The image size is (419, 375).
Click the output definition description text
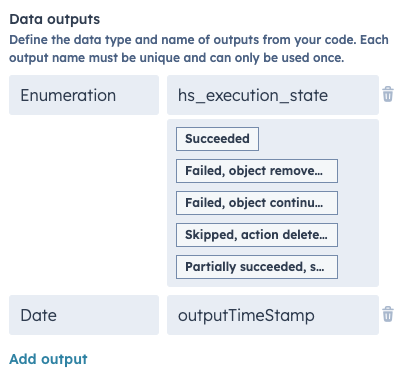pyautogui.click(x=199, y=49)
